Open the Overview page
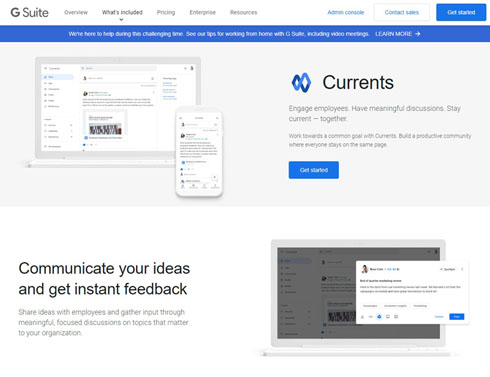 (76, 12)
